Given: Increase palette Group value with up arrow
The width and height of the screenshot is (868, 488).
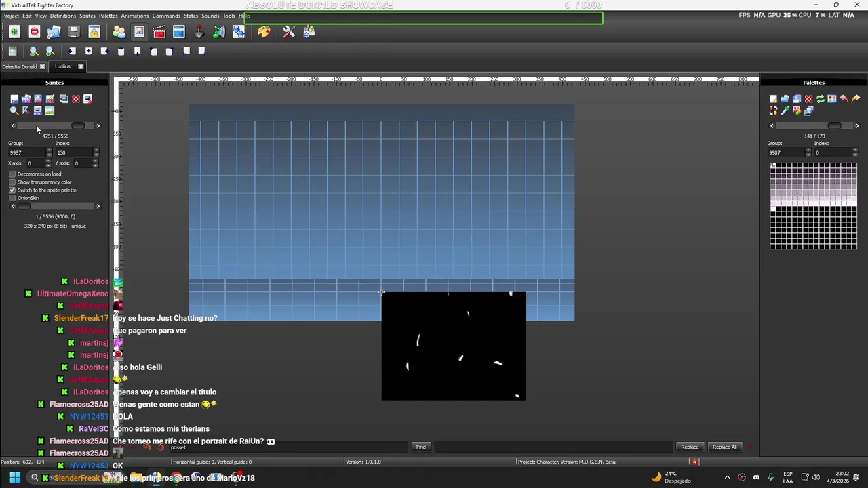Looking at the screenshot, I should click(x=808, y=150).
